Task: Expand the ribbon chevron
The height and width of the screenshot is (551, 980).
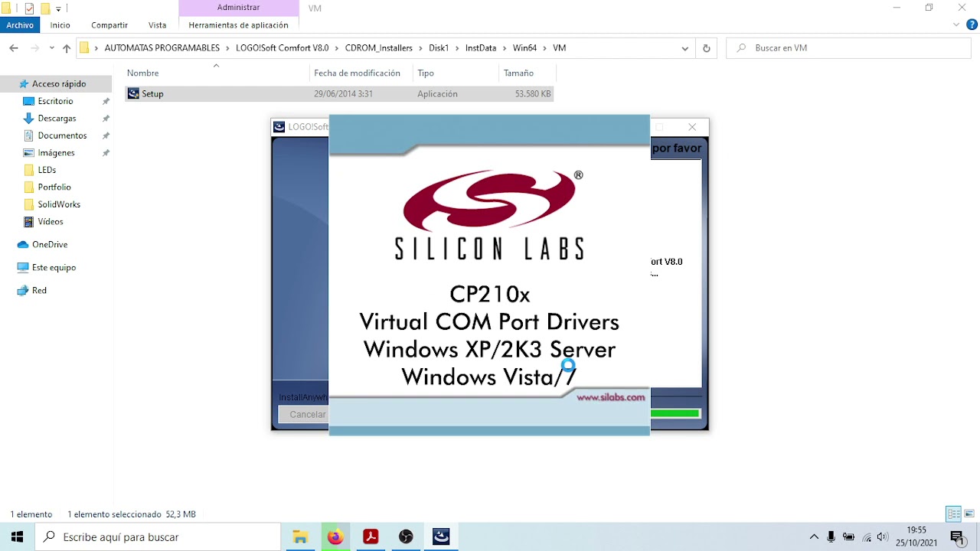Action: point(955,24)
